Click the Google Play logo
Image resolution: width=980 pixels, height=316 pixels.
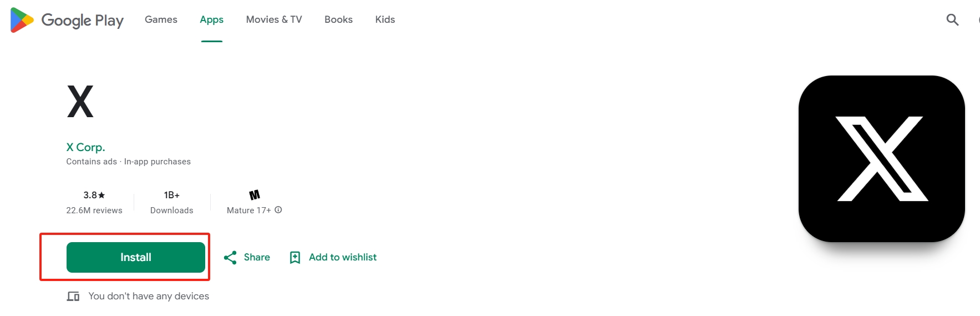coord(67,20)
